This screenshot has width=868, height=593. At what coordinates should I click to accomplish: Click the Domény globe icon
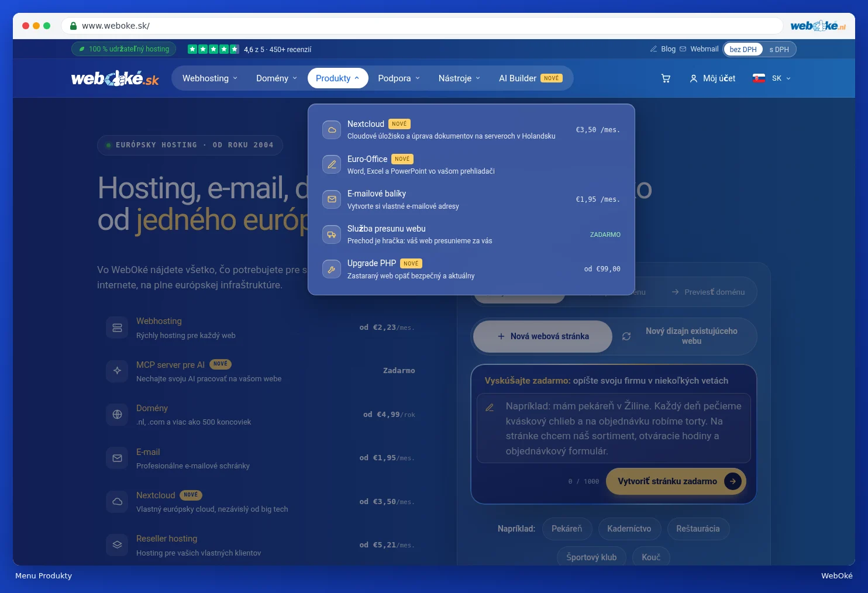[117, 415]
